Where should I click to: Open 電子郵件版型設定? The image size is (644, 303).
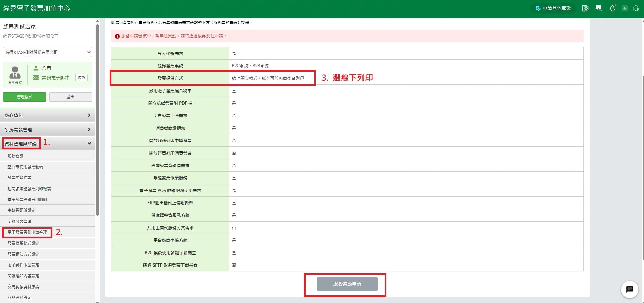coord(47,265)
